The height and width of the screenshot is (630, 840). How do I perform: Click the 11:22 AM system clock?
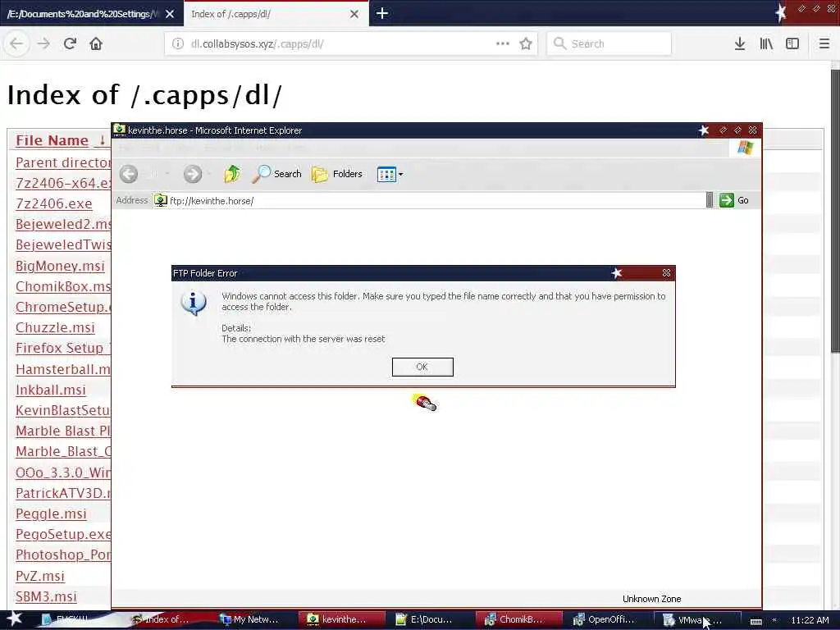pos(810,620)
